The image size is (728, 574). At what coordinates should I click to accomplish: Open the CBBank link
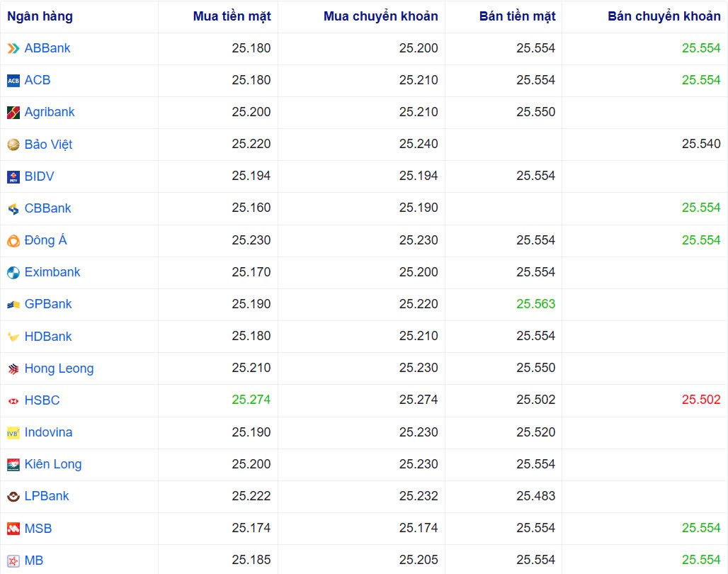pos(47,208)
